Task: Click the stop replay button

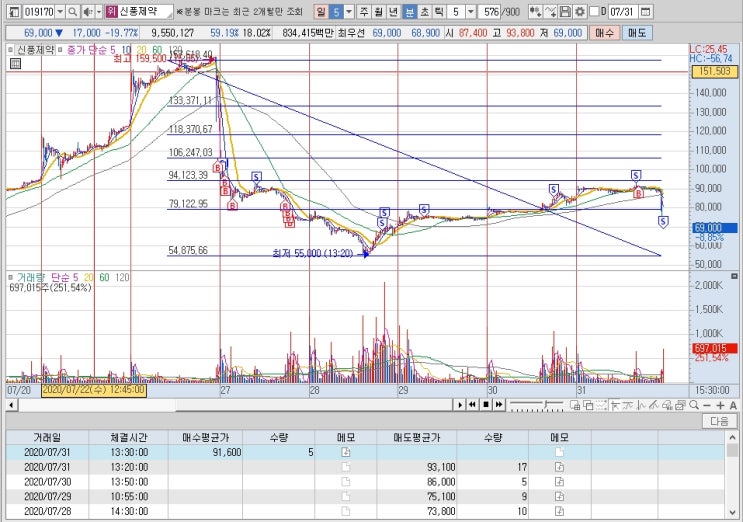Action: click(x=486, y=405)
